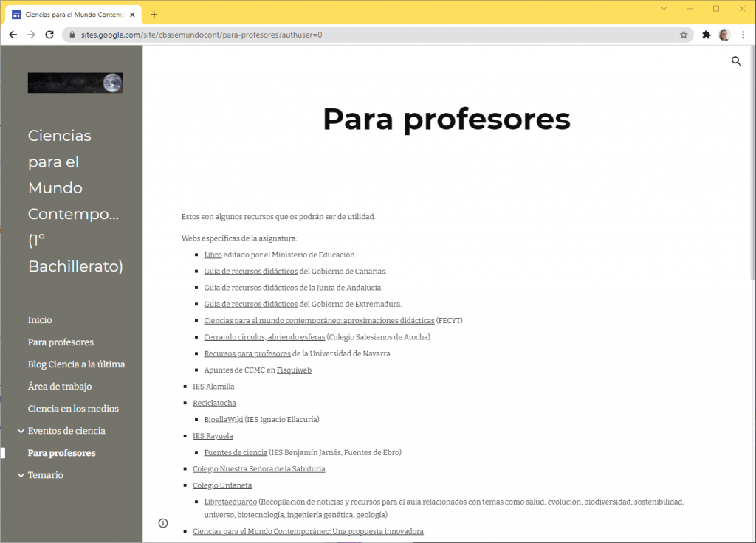Screen dimensions: 756x543
Task: Go back using the browser back arrow
Action: click(13, 35)
